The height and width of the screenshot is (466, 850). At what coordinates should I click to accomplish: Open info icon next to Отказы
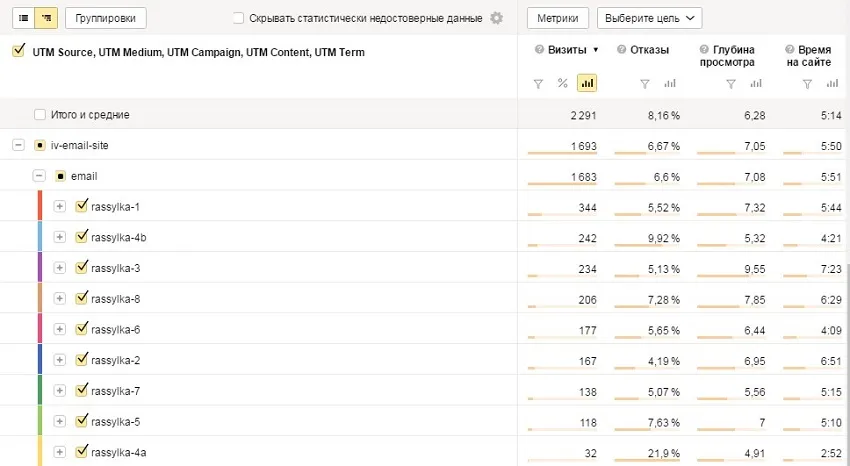click(x=623, y=49)
